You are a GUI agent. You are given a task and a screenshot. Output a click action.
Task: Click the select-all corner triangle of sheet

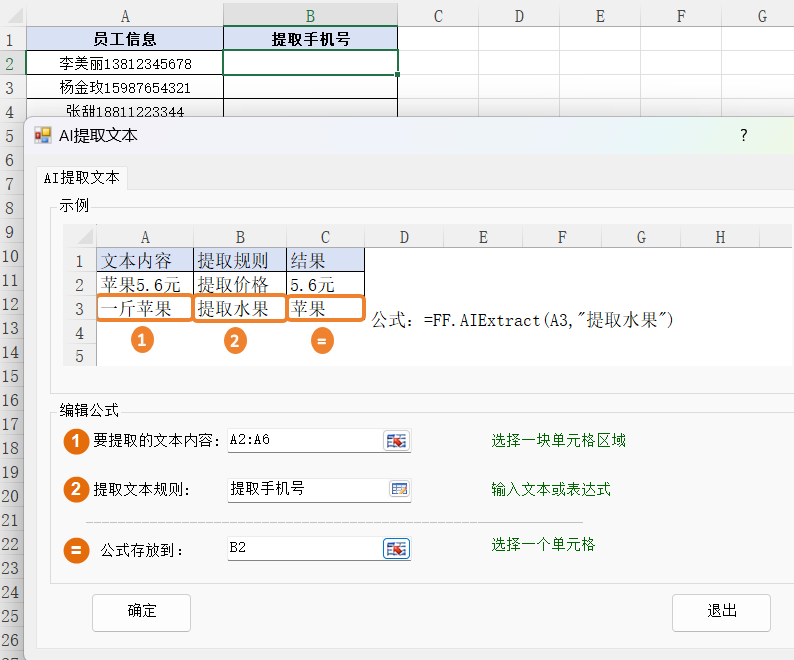coord(16,16)
